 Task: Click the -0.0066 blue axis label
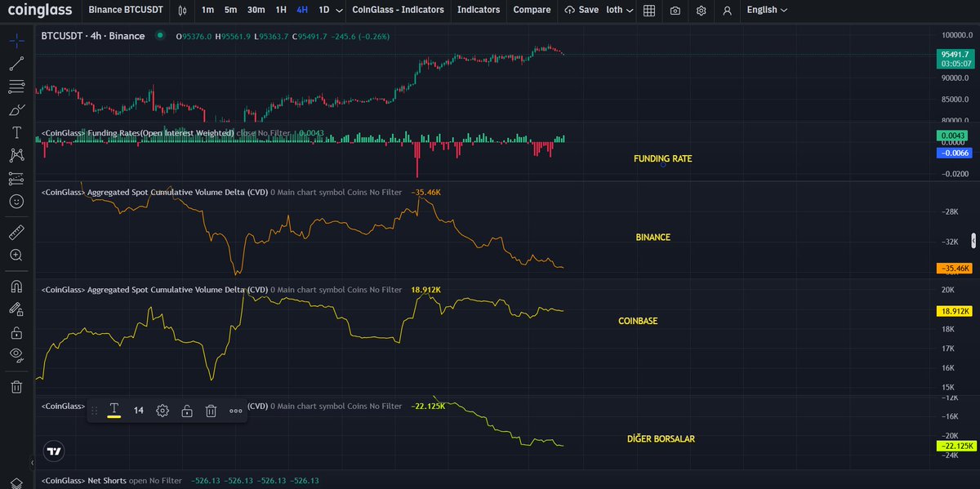click(x=954, y=153)
